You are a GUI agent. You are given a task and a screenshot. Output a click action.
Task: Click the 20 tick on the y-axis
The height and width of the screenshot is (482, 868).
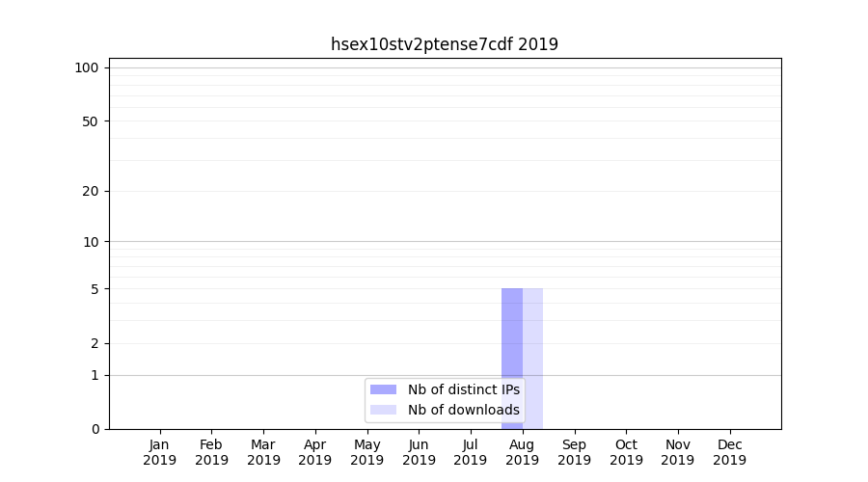click(x=91, y=191)
